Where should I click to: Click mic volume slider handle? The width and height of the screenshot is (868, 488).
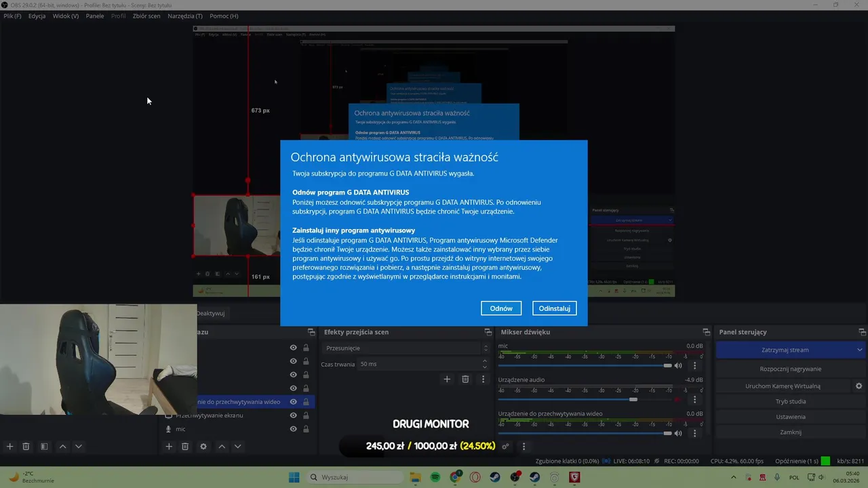coord(667,365)
